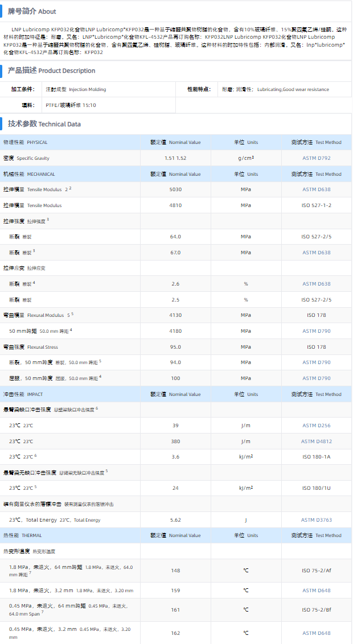The width and height of the screenshot is (353, 644).
Task: Click ASTM D648 link in the 162 °C row
Action: (316, 633)
